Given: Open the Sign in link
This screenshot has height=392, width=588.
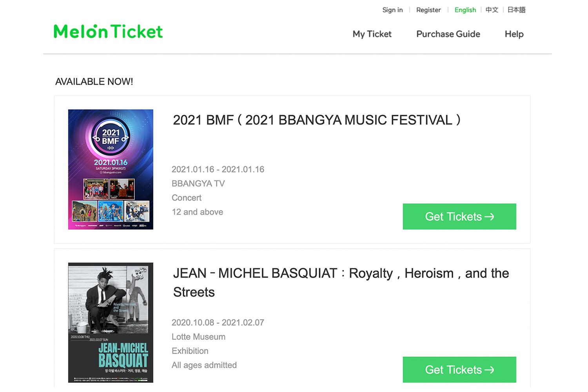Looking at the screenshot, I should pos(392,10).
